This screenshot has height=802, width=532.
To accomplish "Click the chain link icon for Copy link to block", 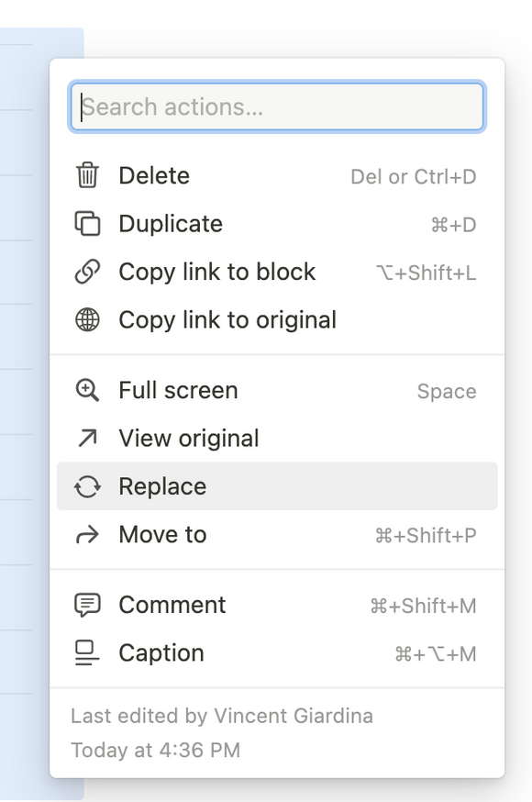I will 87,272.
